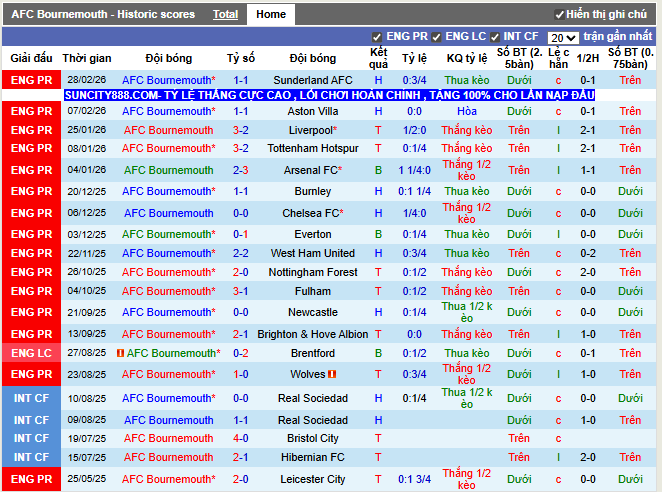Click the KQ tỷ lệ column header

pyautogui.click(x=467, y=58)
